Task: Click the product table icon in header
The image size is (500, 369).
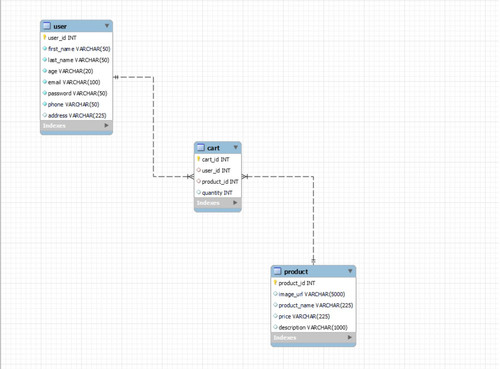Action: [277, 271]
